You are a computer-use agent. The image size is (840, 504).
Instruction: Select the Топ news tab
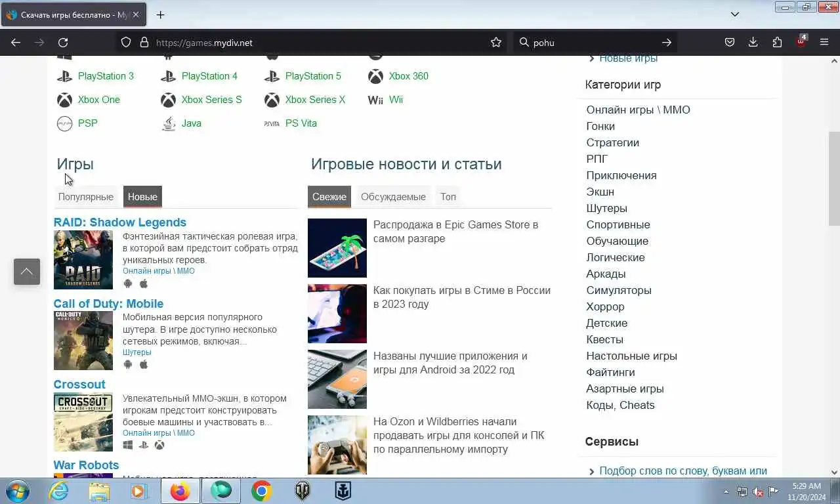pyautogui.click(x=448, y=197)
